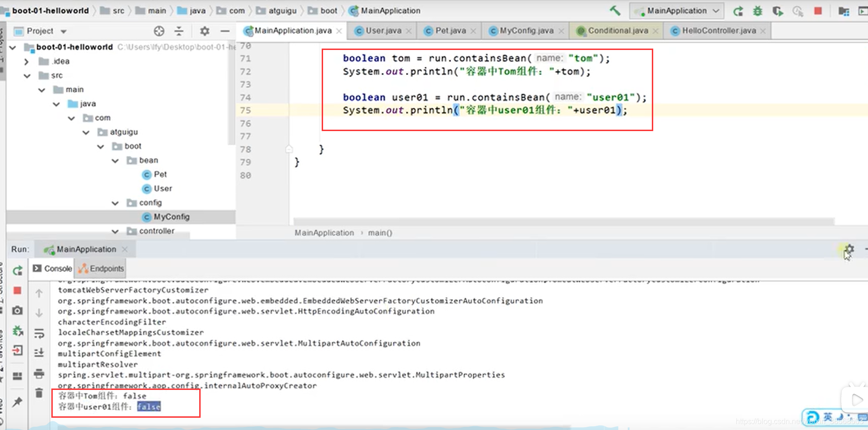
Task: Close the MainApplication run tab
Action: (124, 249)
